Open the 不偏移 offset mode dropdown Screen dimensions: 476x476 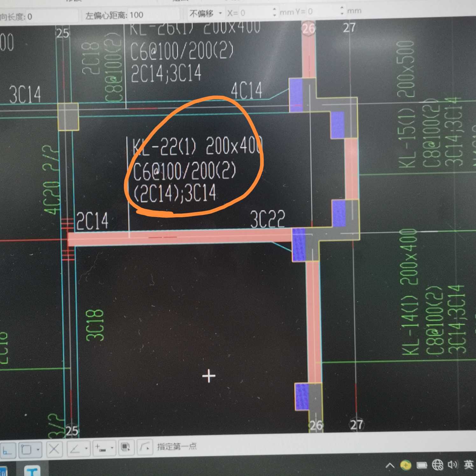[206, 13]
